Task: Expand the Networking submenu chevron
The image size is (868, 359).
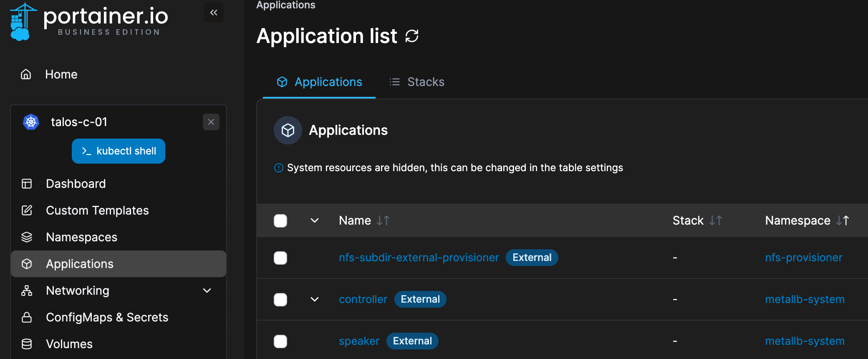Action: (207, 291)
